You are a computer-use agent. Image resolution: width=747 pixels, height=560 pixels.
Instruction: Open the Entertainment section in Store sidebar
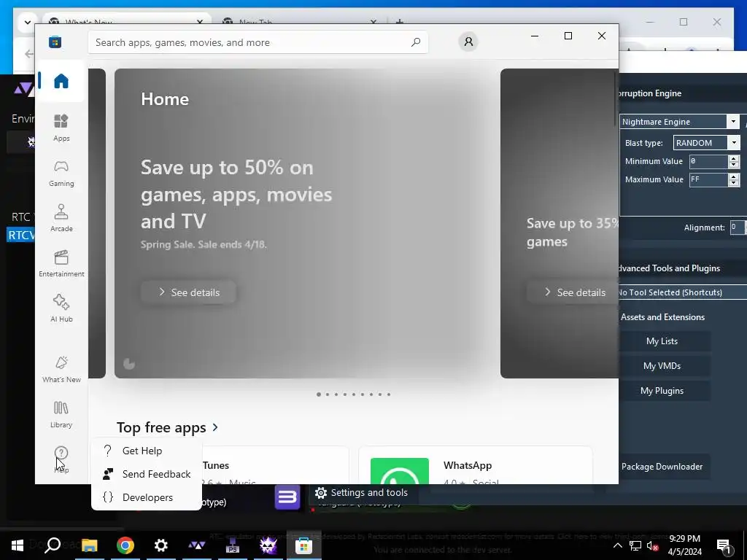click(x=61, y=263)
